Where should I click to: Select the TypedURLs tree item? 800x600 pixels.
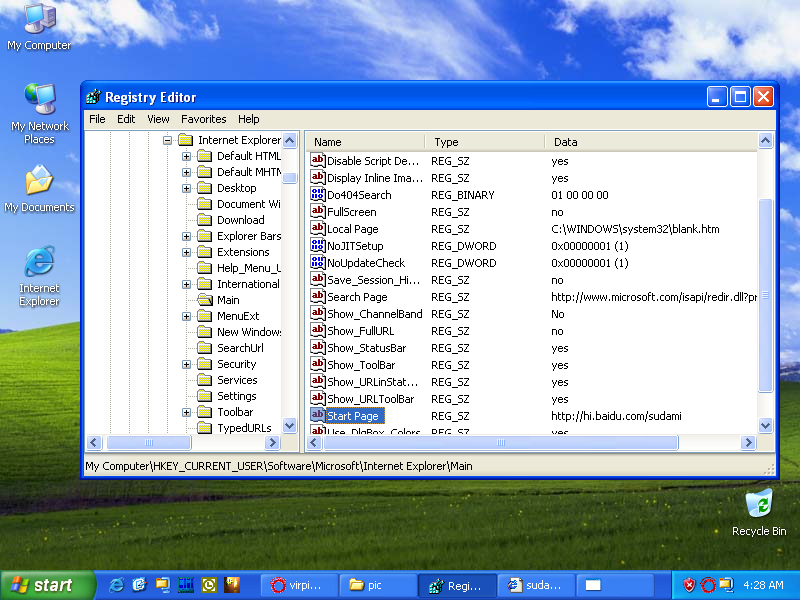click(x=244, y=428)
